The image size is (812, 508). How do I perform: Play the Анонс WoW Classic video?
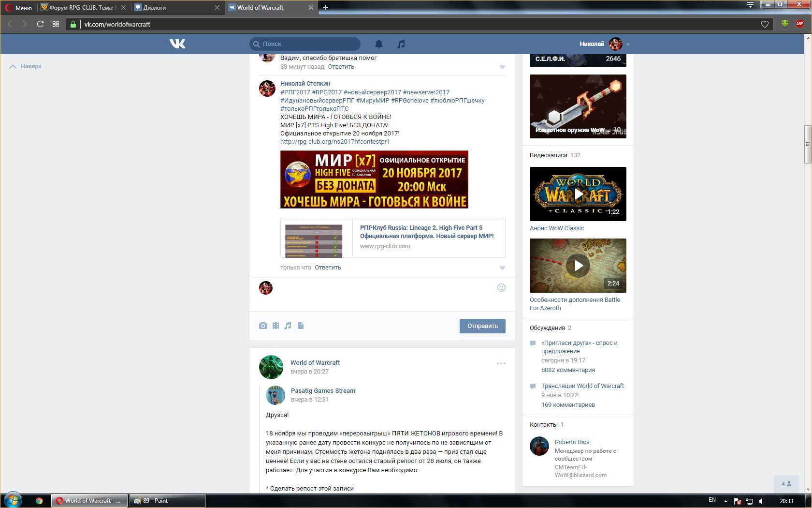578,194
